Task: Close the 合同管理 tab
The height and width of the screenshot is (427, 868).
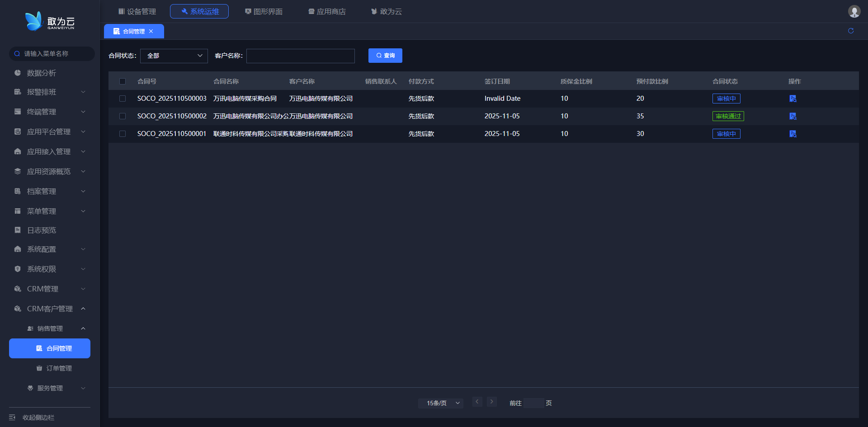Action: click(x=151, y=31)
